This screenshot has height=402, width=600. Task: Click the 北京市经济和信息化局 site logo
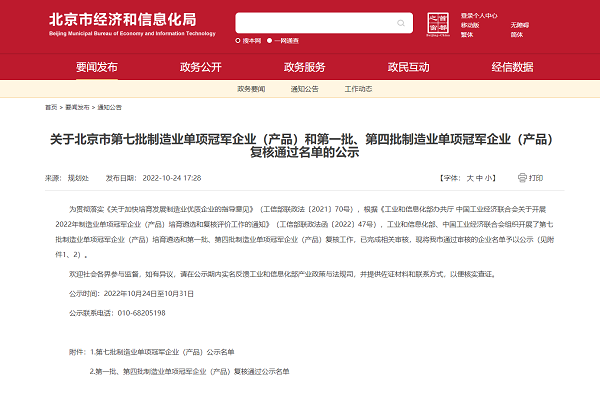(130, 22)
